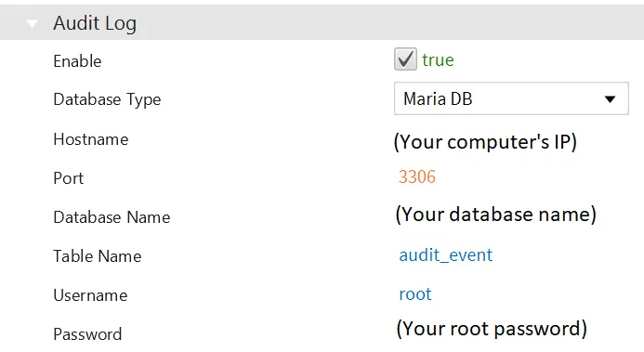Click the Database Name value field
Viewport: 644px width, 352px height.
(x=495, y=215)
